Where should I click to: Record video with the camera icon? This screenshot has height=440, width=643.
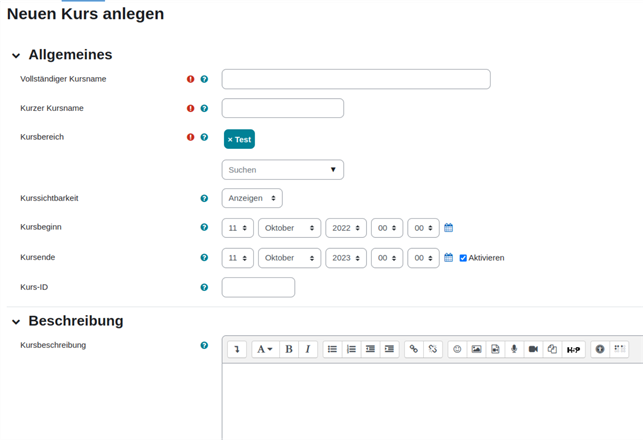(533, 349)
